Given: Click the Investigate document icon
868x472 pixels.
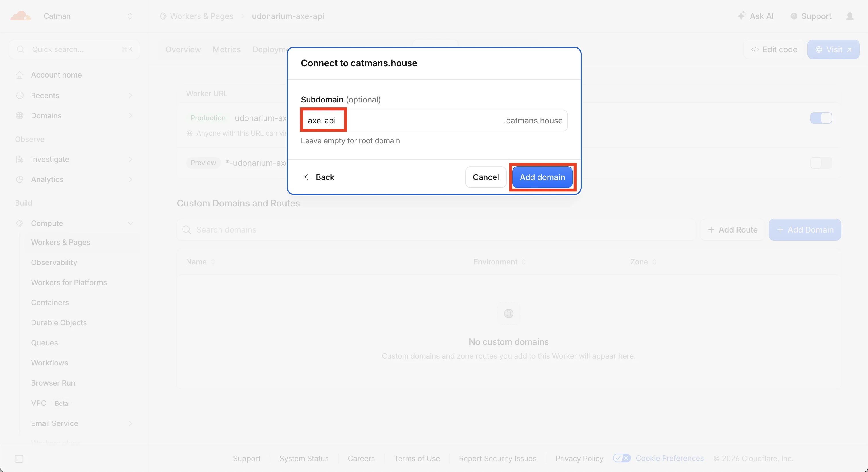Looking at the screenshot, I should tap(20, 159).
